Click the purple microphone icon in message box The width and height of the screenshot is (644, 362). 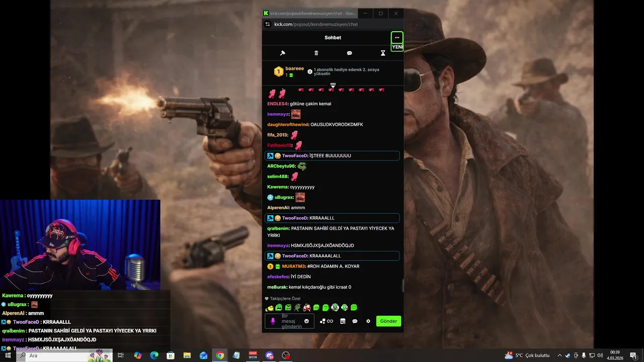tap(273, 321)
